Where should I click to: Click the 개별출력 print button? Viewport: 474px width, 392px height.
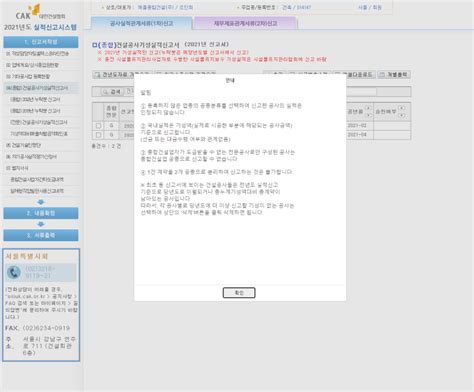pyautogui.click(x=394, y=75)
